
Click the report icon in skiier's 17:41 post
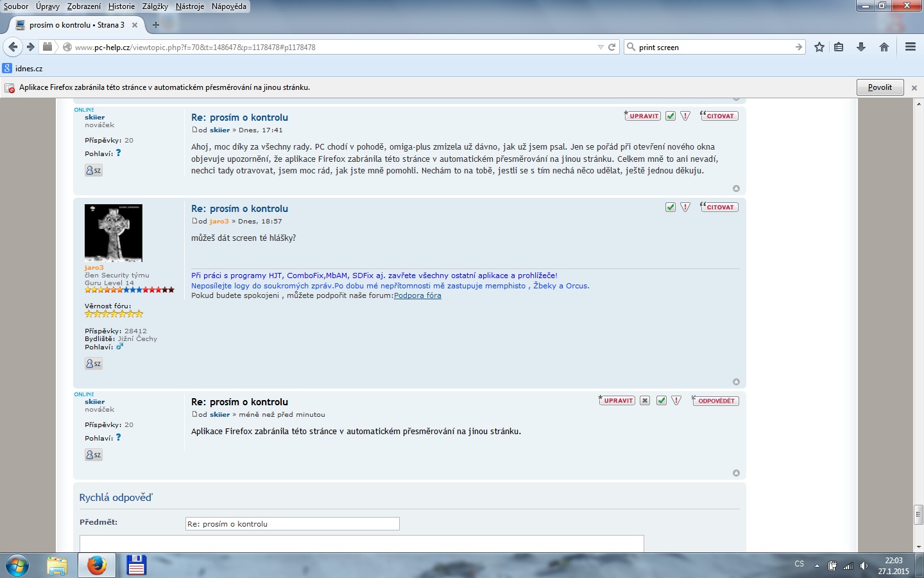pyautogui.click(x=685, y=116)
